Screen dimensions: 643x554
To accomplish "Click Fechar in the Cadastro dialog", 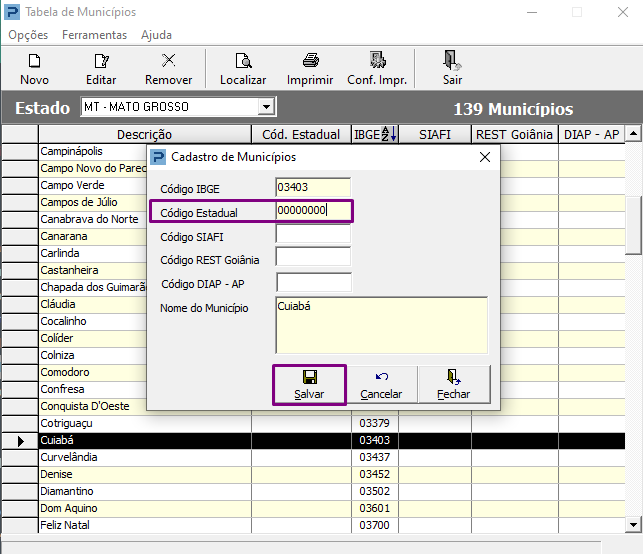I will tap(454, 385).
